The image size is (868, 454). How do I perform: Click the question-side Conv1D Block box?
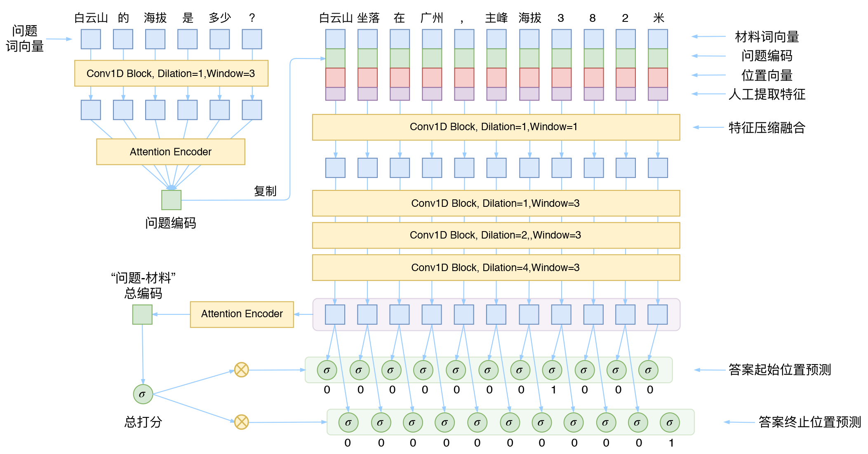(x=171, y=73)
